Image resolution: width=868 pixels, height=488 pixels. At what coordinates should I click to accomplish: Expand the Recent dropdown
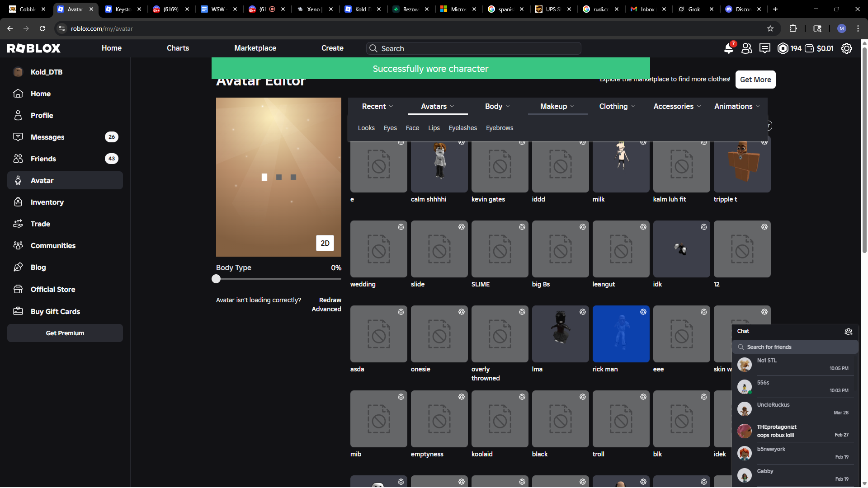pos(377,106)
